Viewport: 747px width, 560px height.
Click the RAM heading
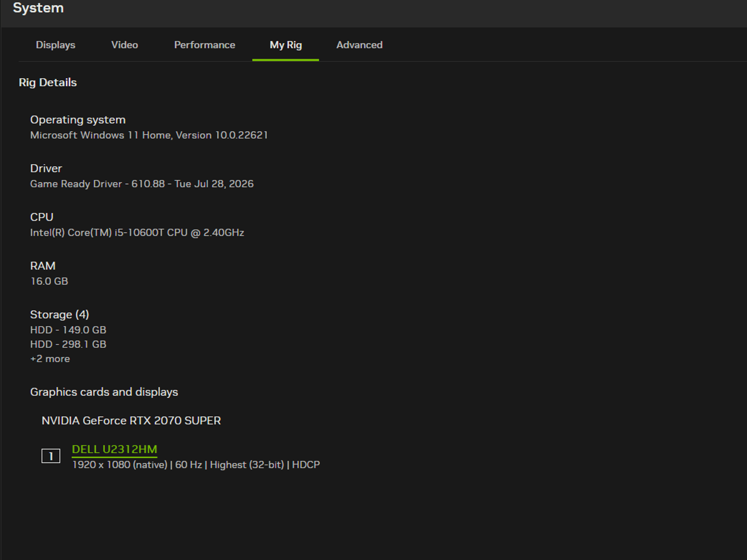tap(43, 266)
